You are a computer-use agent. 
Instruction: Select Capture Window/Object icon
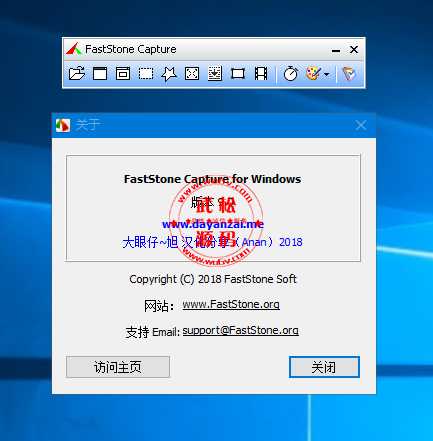[123, 73]
